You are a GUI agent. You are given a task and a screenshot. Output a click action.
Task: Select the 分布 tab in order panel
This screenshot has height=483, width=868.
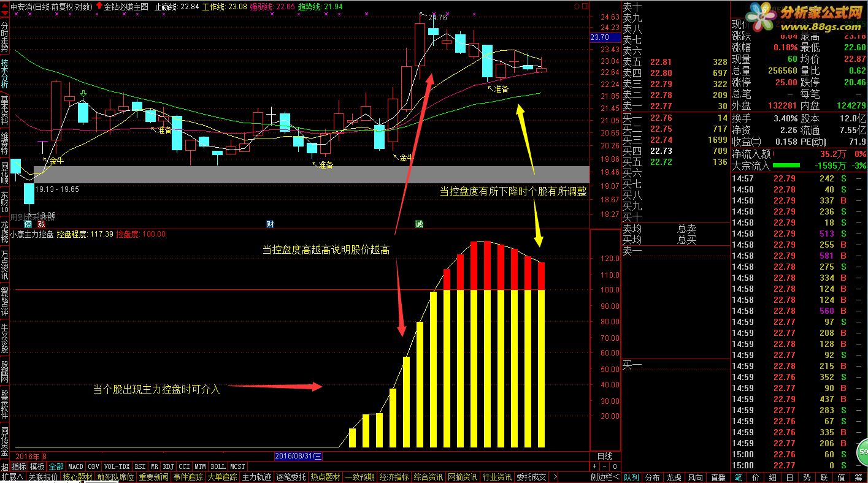point(653,477)
